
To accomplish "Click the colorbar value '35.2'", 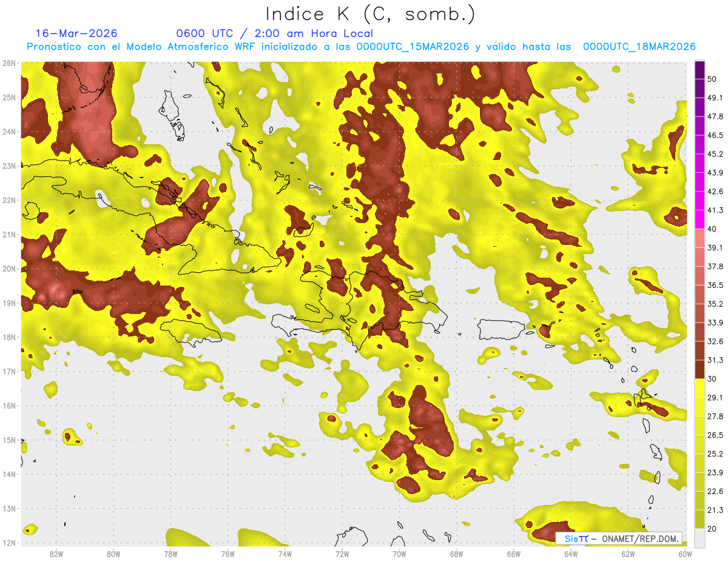I will point(715,304).
